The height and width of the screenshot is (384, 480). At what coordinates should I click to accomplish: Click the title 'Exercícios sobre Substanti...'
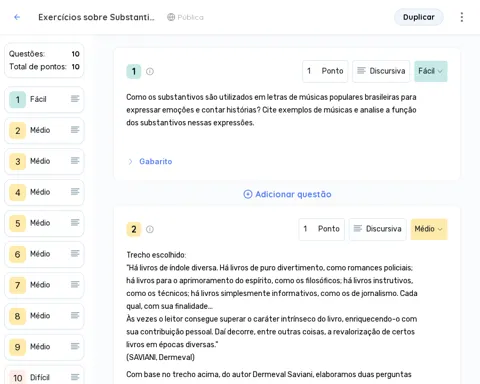(96, 17)
